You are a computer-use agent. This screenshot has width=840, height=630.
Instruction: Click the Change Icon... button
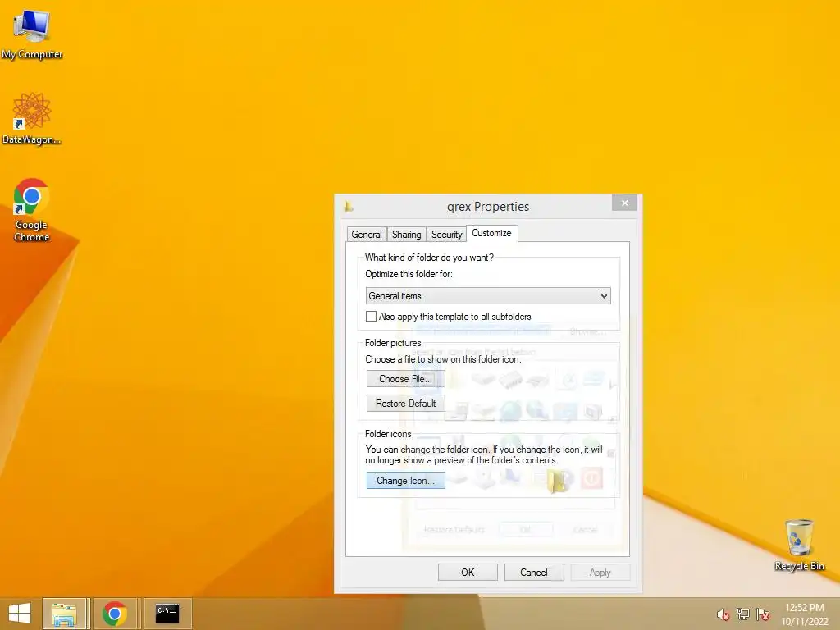405,481
